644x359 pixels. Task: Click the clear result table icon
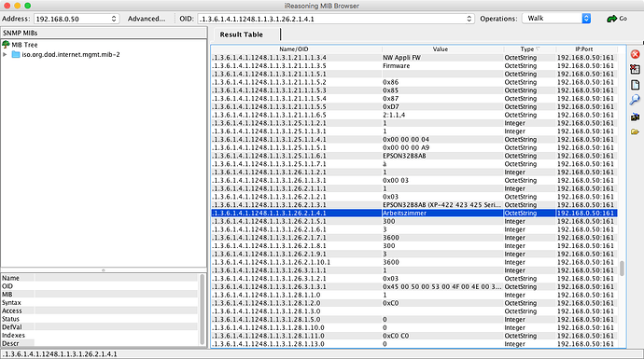click(x=635, y=69)
